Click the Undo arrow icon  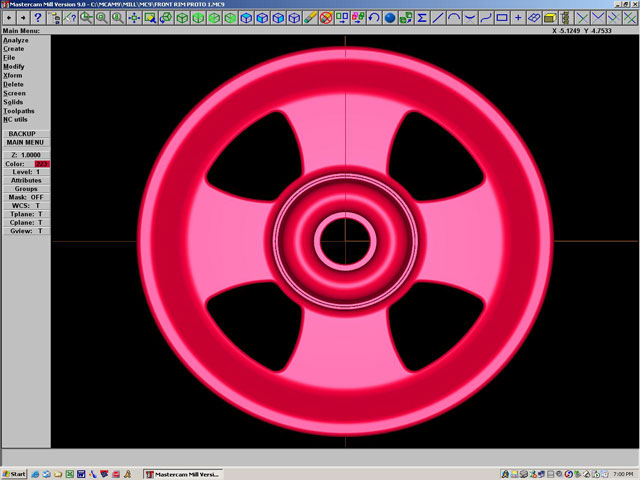pyautogui.click(x=373, y=18)
